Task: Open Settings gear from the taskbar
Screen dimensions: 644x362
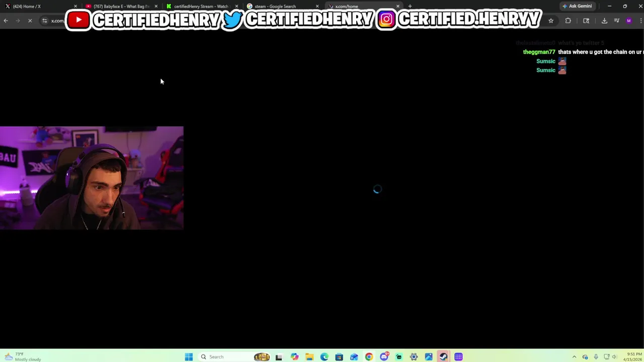Action: click(x=414, y=357)
